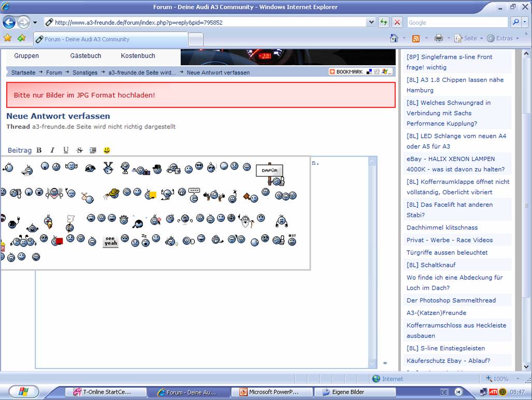This screenshot has width=532, height=400.
Task: Expand the RSS feeds dropdown arrow
Action: pyautogui.click(x=426, y=38)
